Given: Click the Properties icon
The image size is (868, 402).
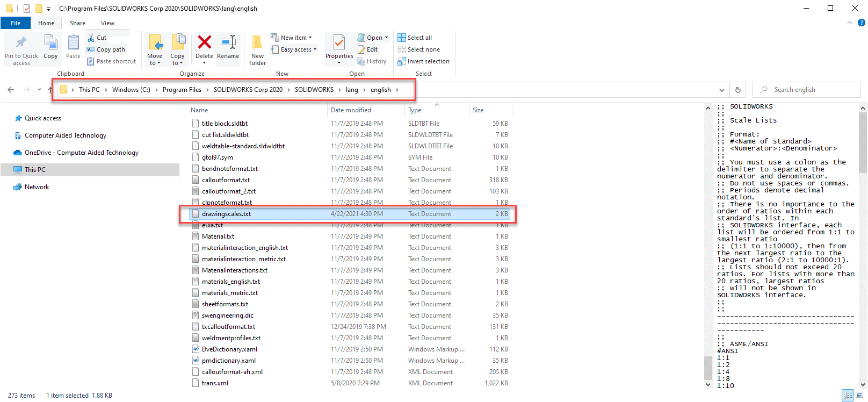Looking at the screenshot, I should tap(339, 42).
